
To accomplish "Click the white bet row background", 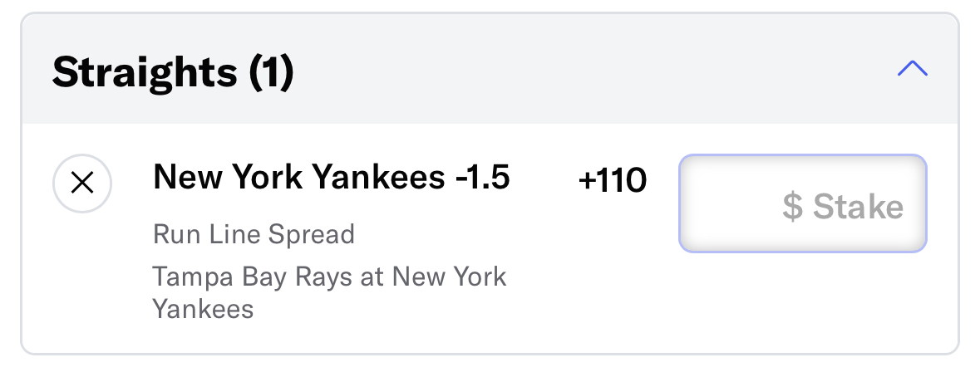I will pyautogui.click(x=490, y=238).
